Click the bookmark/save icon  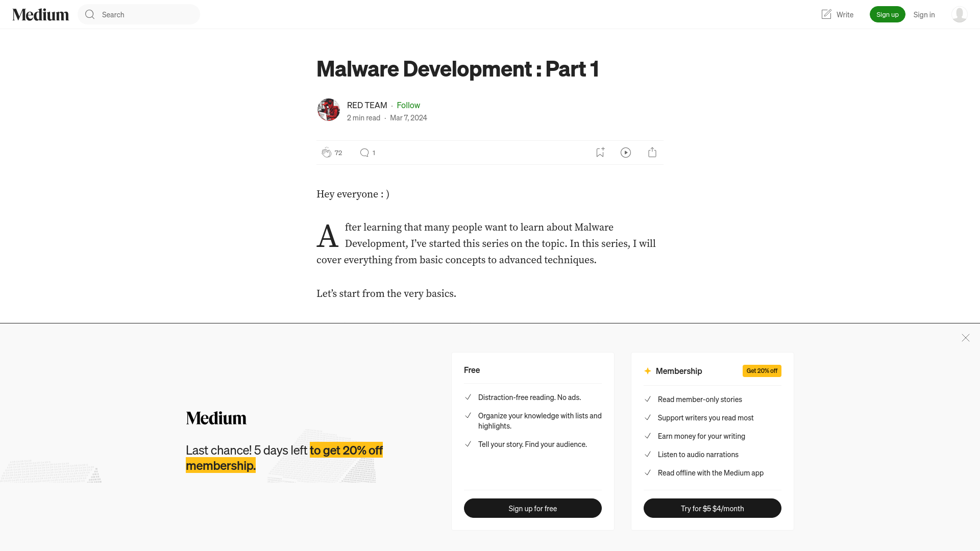[600, 152]
